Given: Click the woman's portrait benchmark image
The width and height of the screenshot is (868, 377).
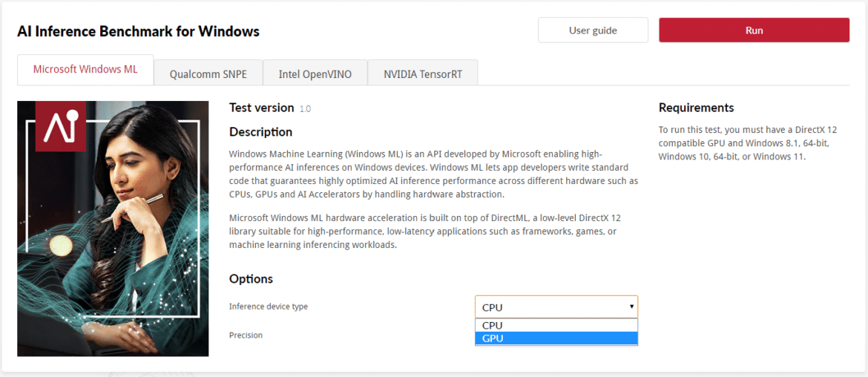Looking at the screenshot, I should coord(113,229).
